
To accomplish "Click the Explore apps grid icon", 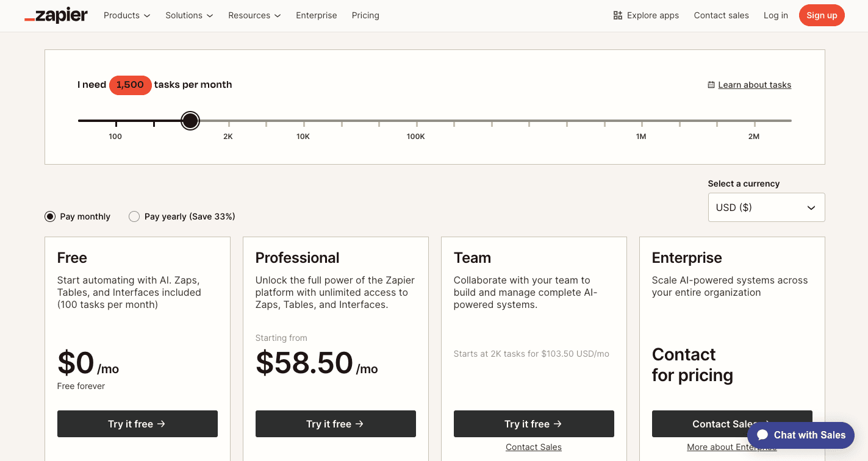I will coord(617,15).
